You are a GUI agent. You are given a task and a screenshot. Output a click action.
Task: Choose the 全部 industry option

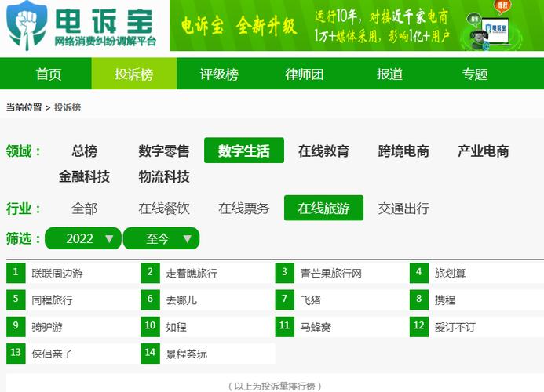tap(84, 209)
